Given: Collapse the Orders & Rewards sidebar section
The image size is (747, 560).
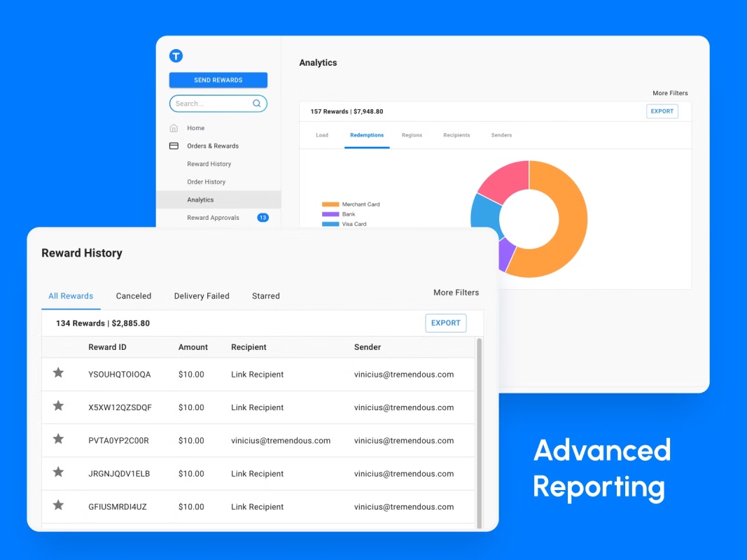Looking at the screenshot, I should coord(212,146).
